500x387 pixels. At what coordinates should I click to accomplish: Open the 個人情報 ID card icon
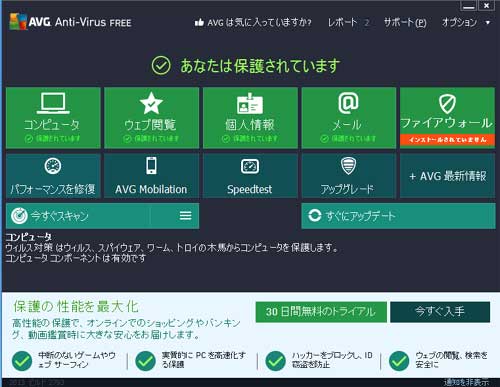click(250, 104)
